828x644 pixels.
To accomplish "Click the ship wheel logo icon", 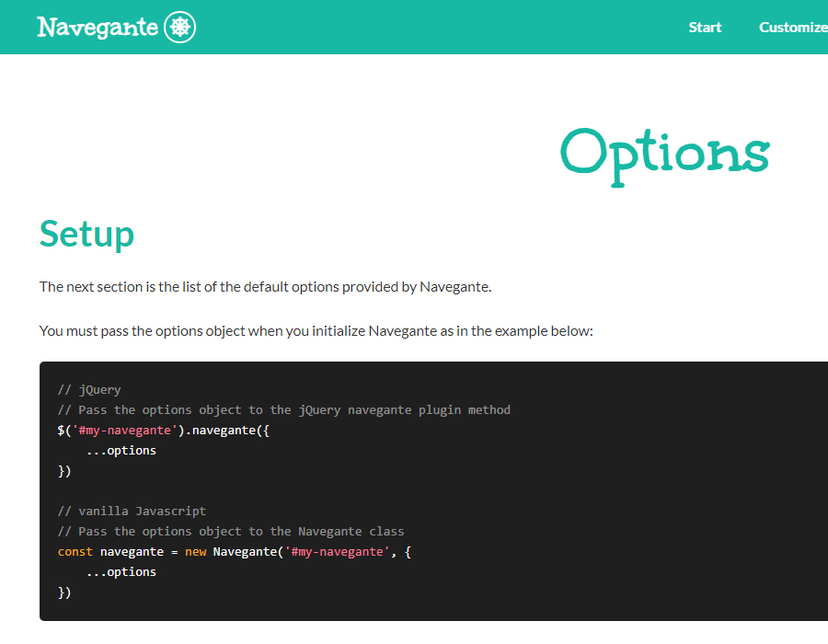I will pos(180,27).
